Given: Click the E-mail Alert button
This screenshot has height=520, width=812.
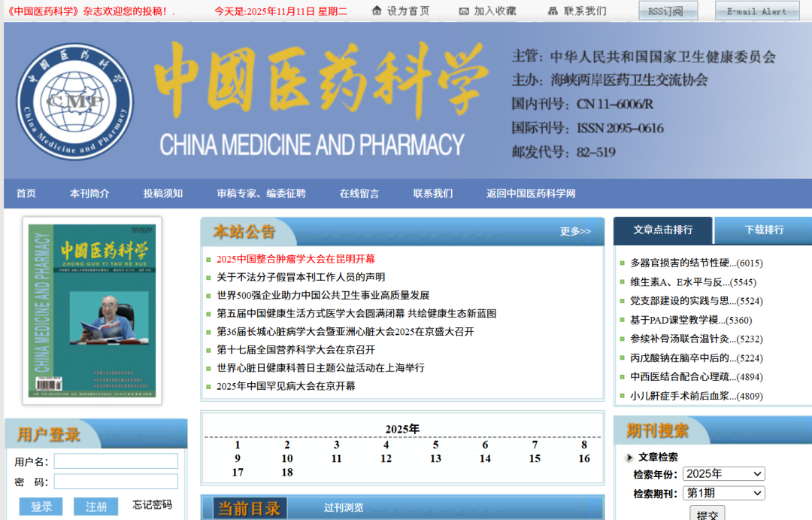Looking at the screenshot, I should coord(756,11).
